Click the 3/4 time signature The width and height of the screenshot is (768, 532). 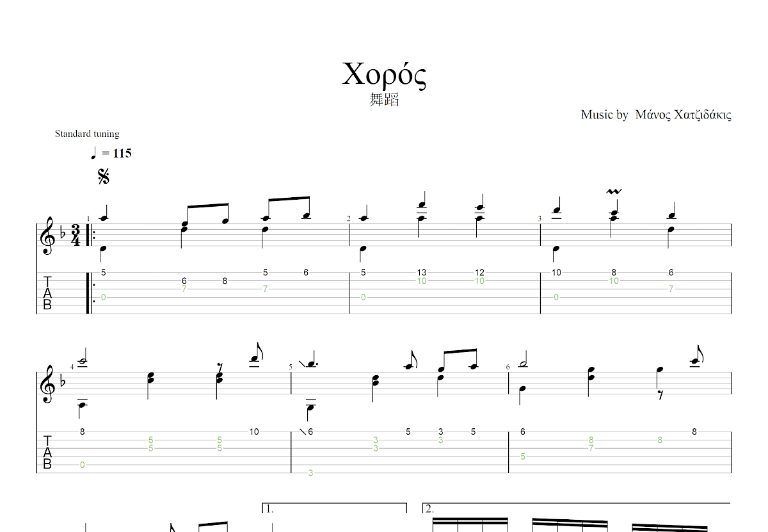(x=76, y=235)
